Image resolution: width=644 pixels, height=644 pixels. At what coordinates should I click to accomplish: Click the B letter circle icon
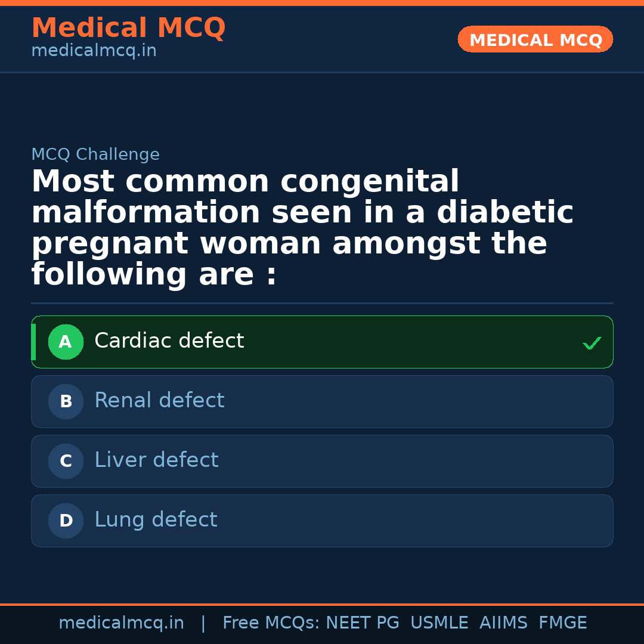coord(66,402)
